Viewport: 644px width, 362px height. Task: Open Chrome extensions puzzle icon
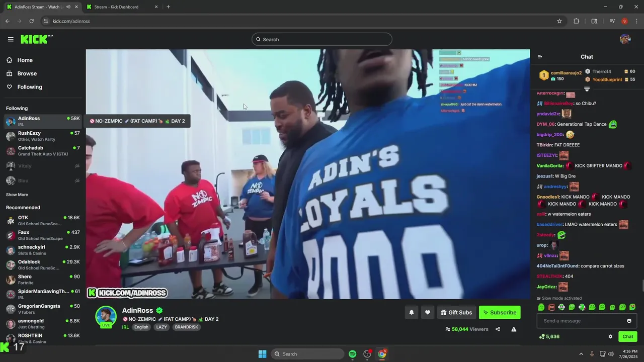(x=577, y=21)
